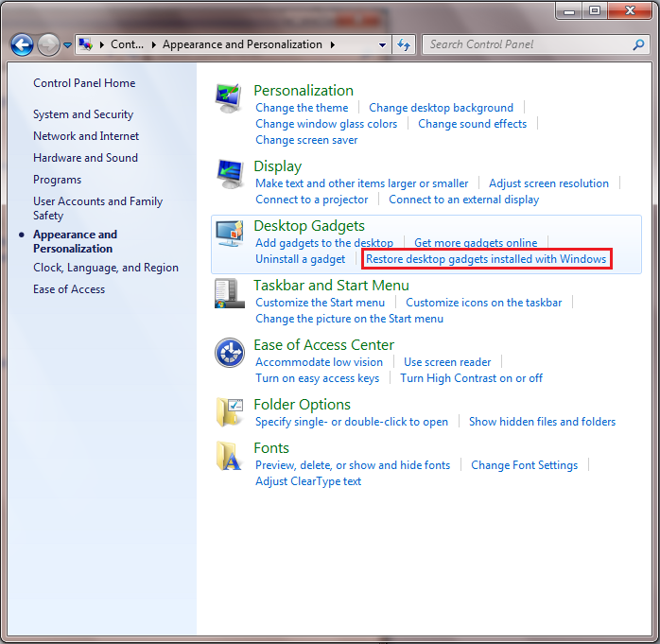660x644 pixels.
Task: Expand arrow after Appearance and Personalization breadcrumb
Action: pyautogui.click(x=333, y=44)
